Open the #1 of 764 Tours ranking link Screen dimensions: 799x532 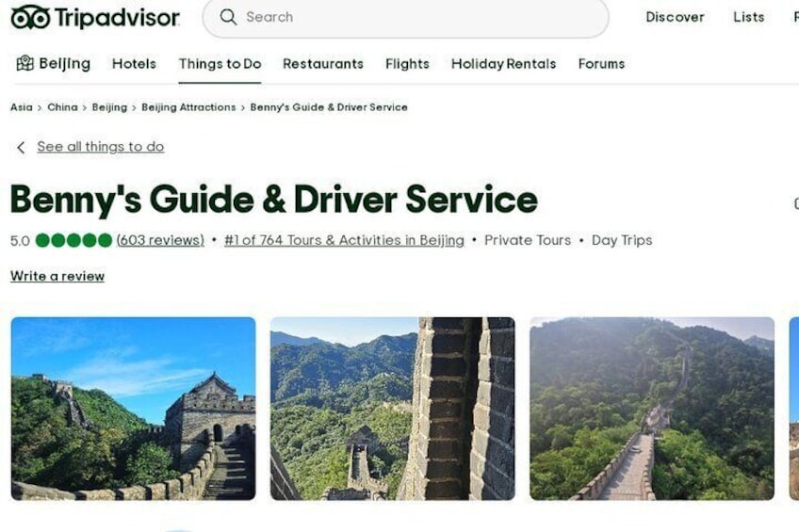tap(344, 240)
